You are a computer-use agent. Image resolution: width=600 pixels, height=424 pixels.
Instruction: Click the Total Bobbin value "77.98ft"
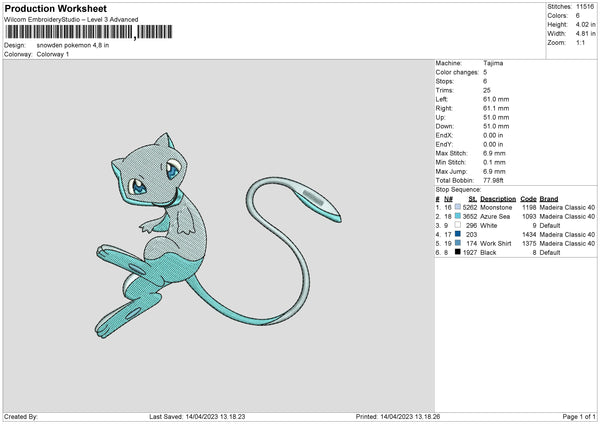coord(493,180)
